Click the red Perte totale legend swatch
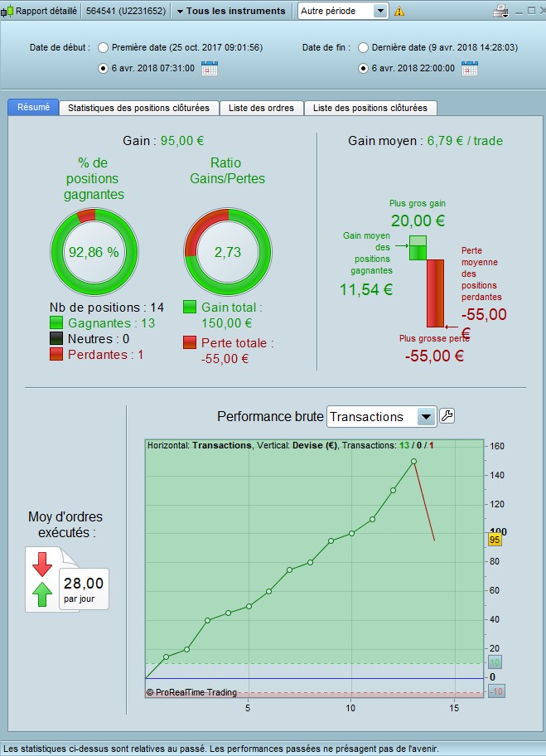Image resolution: width=546 pixels, height=756 pixels. point(190,342)
